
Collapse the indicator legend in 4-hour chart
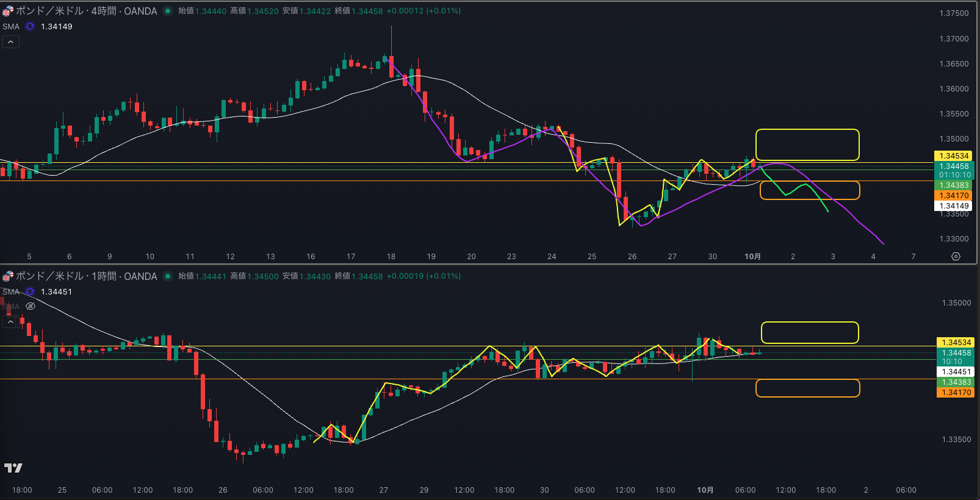[10, 42]
